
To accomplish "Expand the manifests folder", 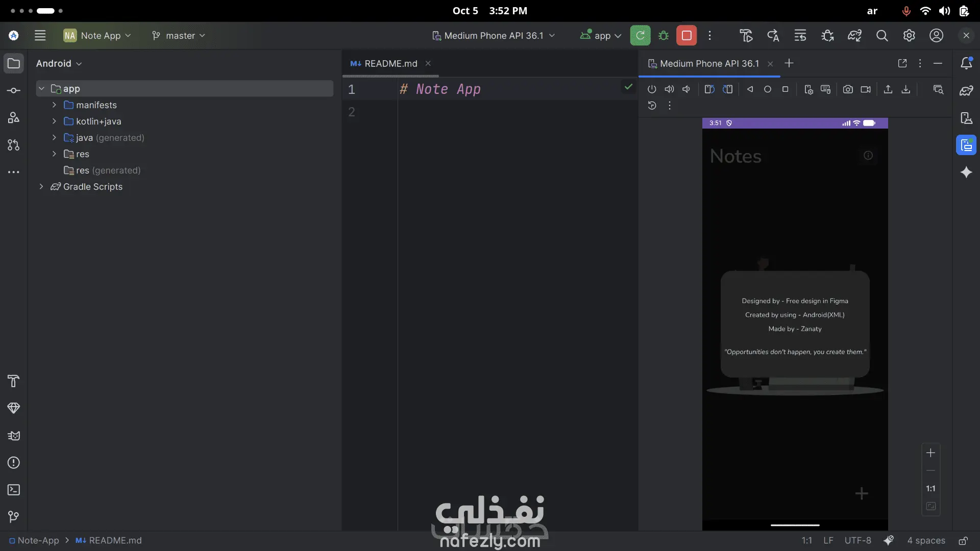I will tap(54, 105).
